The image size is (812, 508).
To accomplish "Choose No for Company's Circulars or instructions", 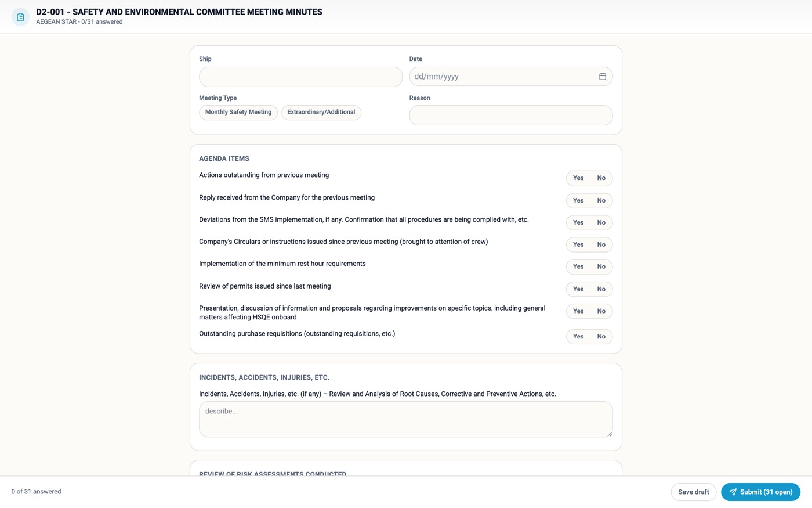I will point(601,244).
